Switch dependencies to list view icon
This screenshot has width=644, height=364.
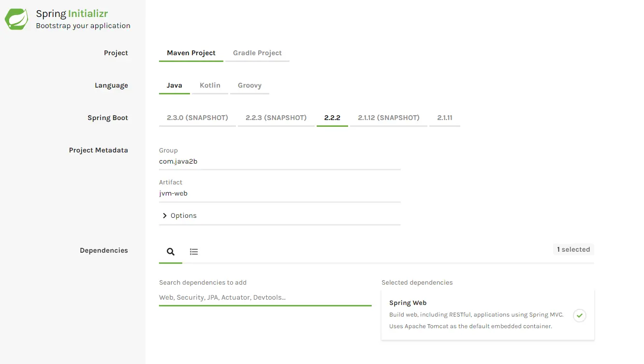[194, 252]
